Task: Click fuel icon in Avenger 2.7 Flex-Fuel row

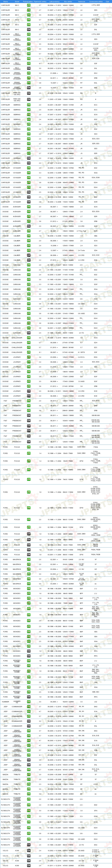Action: tap(29, 231)
